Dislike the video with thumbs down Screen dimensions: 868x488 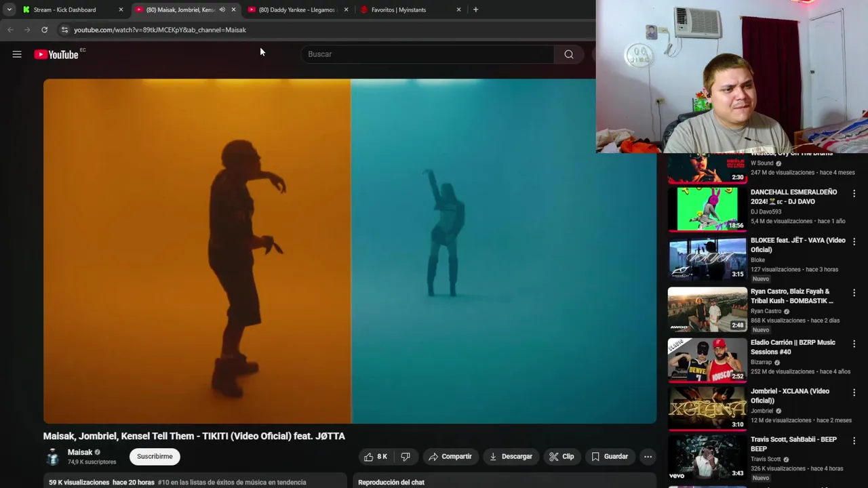pyautogui.click(x=406, y=457)
